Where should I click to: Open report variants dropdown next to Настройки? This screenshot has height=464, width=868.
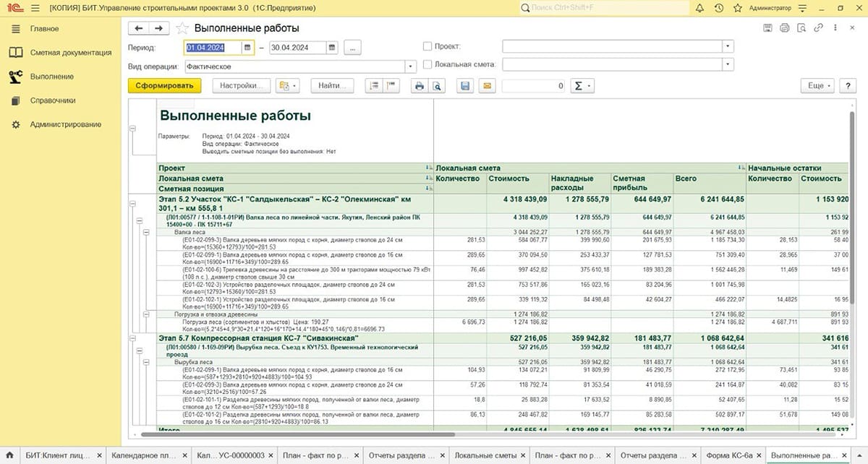288,85
